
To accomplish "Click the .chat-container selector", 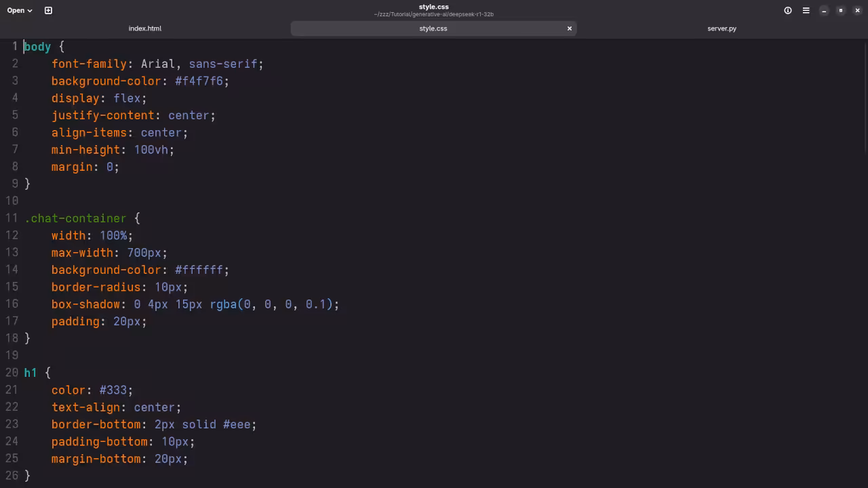I will pos(75,218).
